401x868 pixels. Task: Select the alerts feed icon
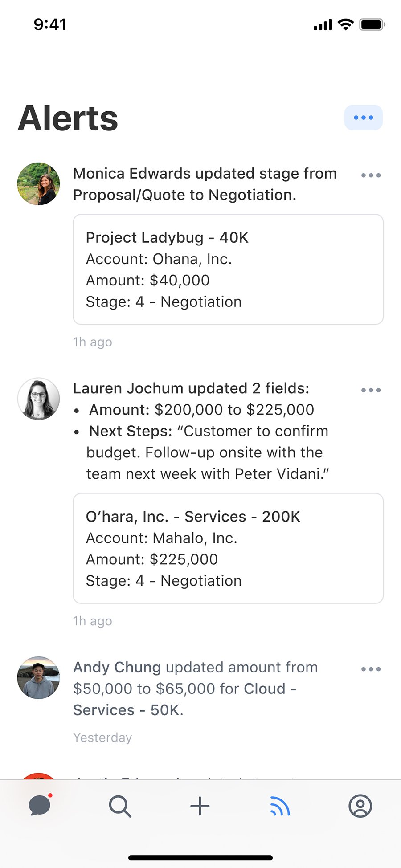pos(280,806)
